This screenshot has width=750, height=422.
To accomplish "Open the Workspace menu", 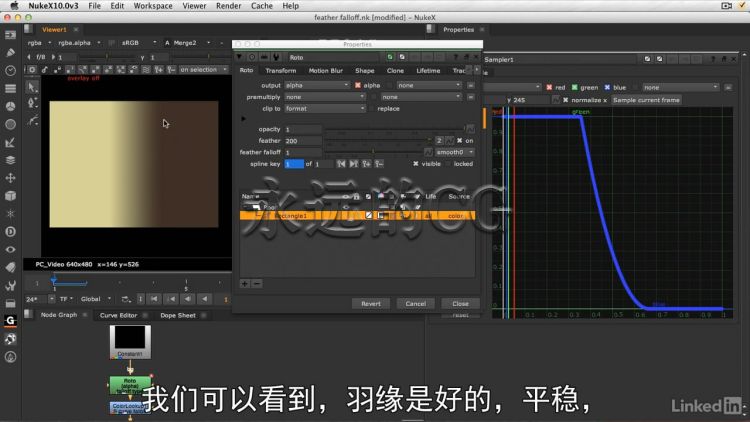I will (x=153, y=6).
